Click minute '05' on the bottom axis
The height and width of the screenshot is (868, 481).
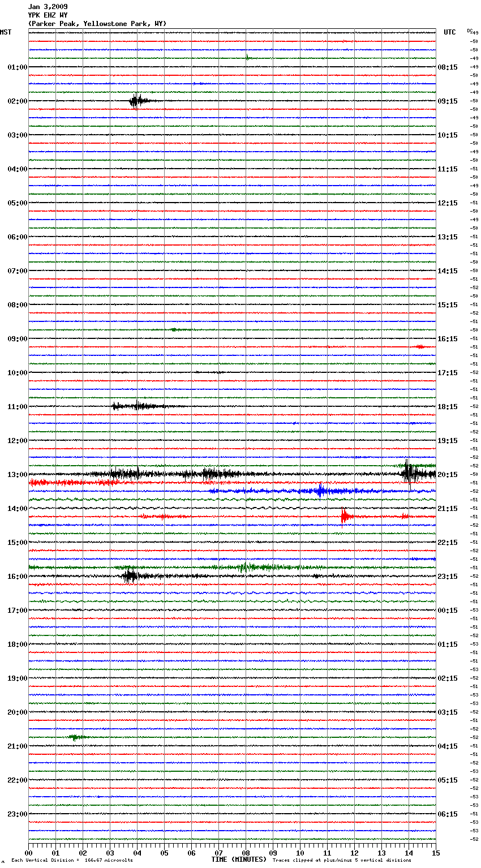point(164,853)
